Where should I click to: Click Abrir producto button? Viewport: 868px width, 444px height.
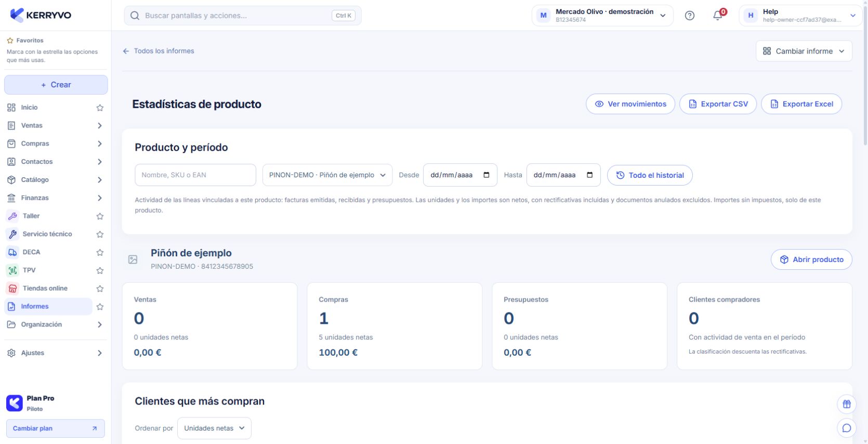811,259
